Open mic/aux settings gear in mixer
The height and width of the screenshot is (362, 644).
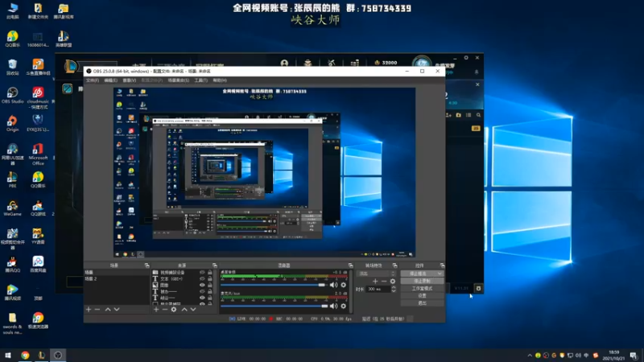click(x=344, y=306)
